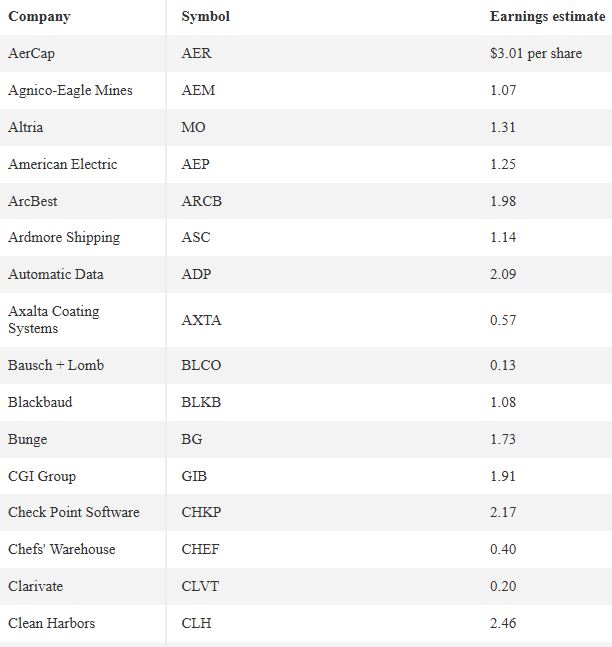Select the ADP ticker symbol
612x647 pixels.
click(x=196, y=274)
